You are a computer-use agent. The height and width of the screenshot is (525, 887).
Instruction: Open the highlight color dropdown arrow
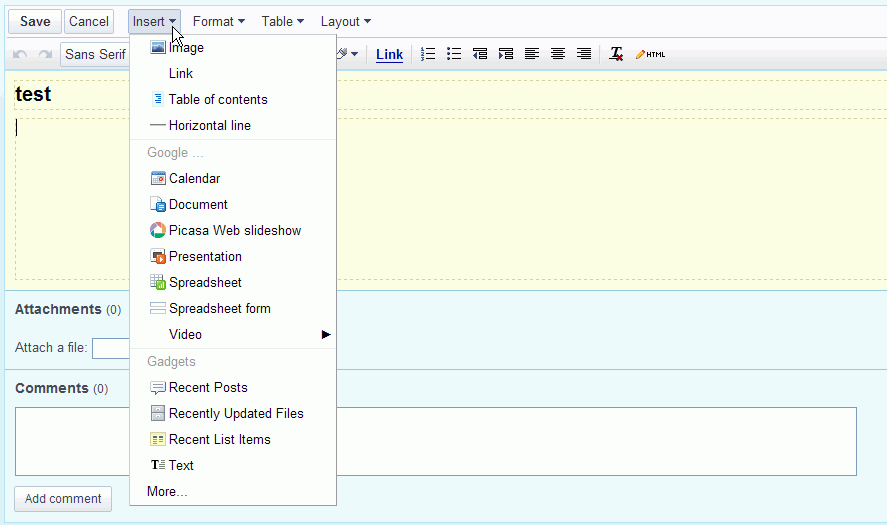pos(354,54)
